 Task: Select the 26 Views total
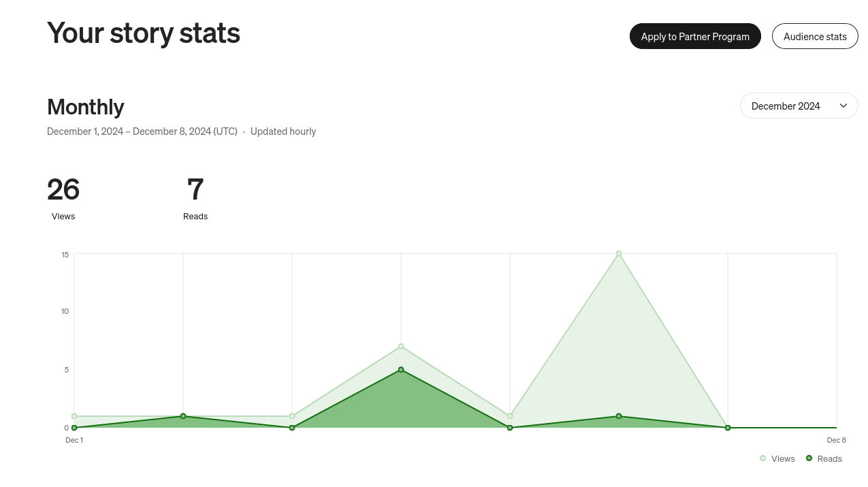point(63,198)
